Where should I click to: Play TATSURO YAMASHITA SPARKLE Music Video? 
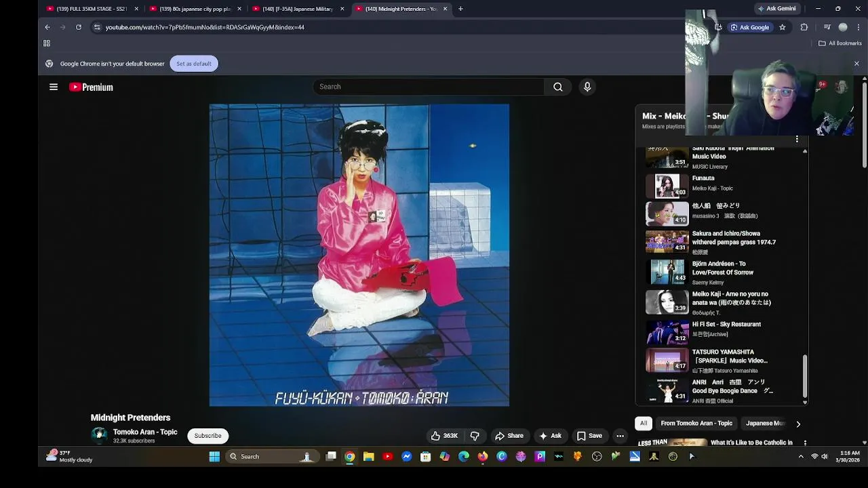[x=722, y=361]
